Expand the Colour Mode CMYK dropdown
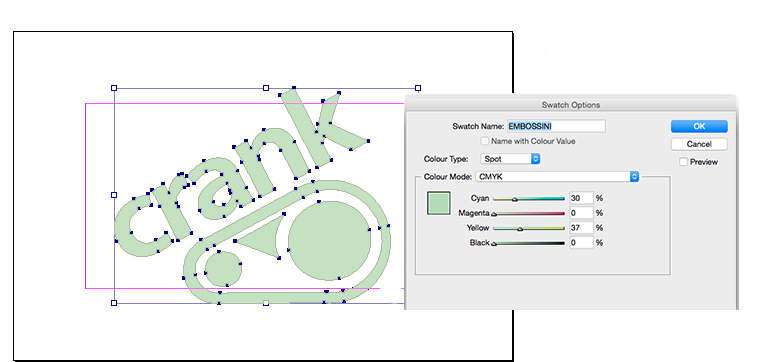Viewport: 774px width, 362px height. [557, 177]
